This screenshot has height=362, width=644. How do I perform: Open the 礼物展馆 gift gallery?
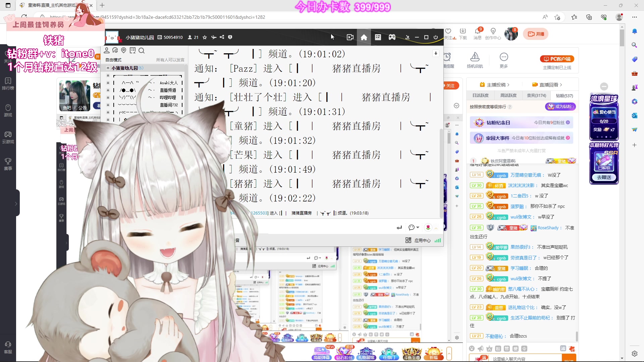tap(366, 353)
